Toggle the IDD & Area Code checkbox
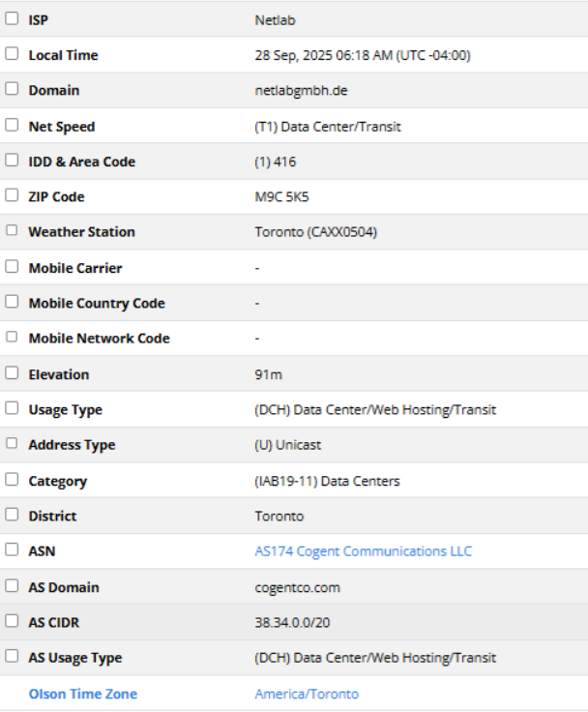The width and height of the screenshot is (588, 712). click(12, 161)
